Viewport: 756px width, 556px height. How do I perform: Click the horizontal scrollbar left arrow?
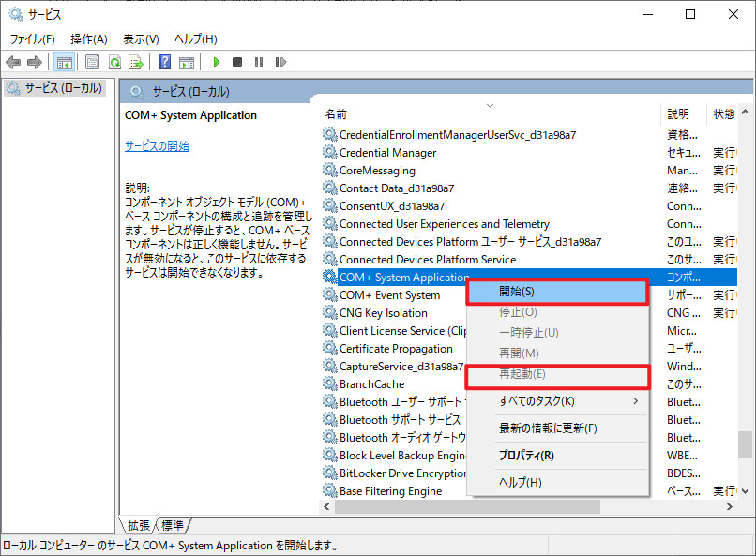tap(327, 507)
